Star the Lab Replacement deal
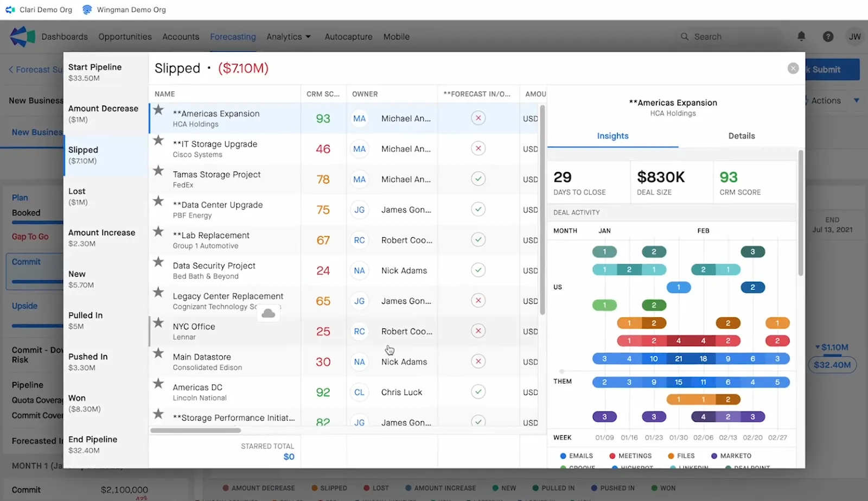868x501 pixels. (x=158, y=231)
